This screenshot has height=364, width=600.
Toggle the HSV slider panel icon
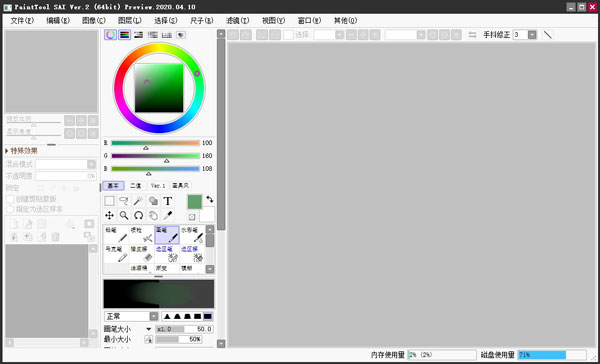point(139,35)
